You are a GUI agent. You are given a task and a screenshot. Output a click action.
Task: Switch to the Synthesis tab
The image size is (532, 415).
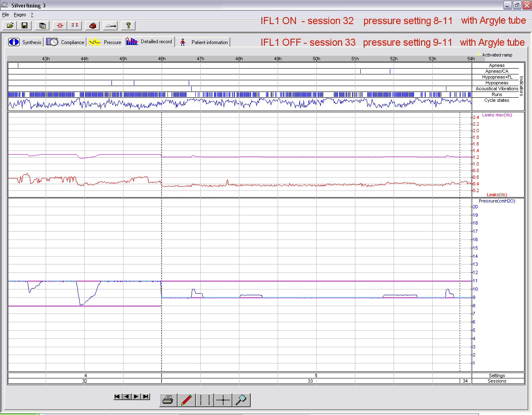25,42
